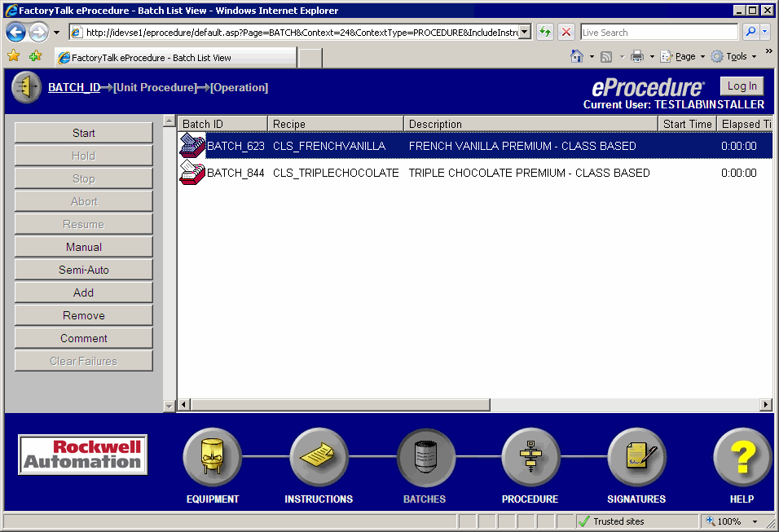Click the BATCH_ID breadcrumb link
The height and width of the screenshot is (532, 779).
coord(74,87)
